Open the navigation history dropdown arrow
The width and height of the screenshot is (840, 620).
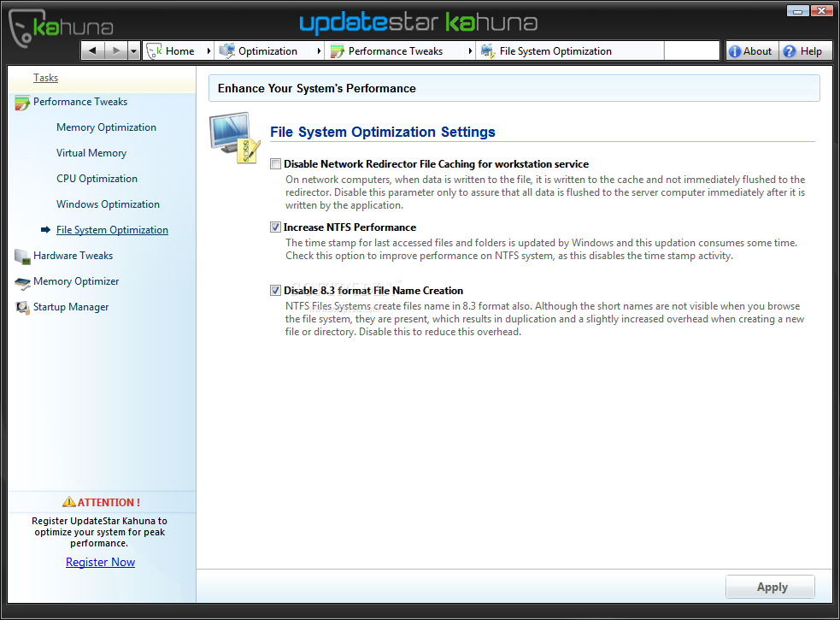pyautogui.click(x=134, y=51)
